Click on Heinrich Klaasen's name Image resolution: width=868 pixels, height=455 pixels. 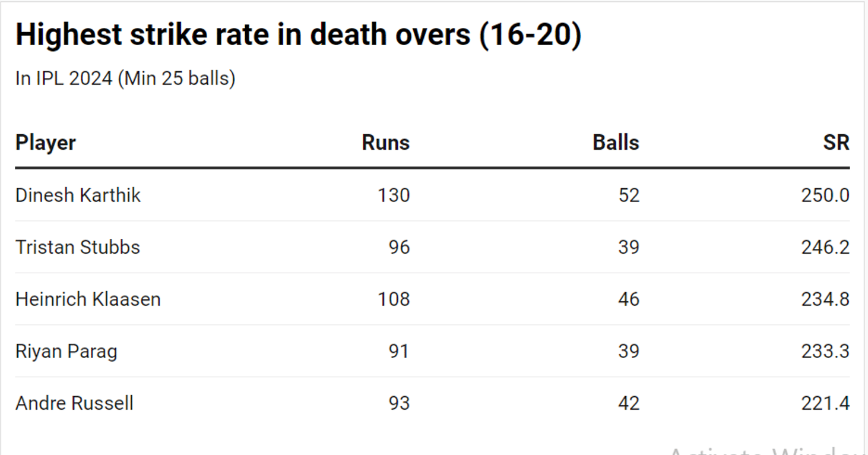pos(88,299)
